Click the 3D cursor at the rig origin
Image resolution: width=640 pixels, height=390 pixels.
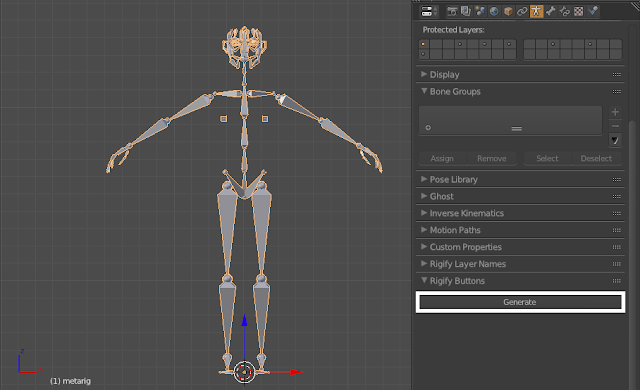pyautogui.click(x=244, y=372)
